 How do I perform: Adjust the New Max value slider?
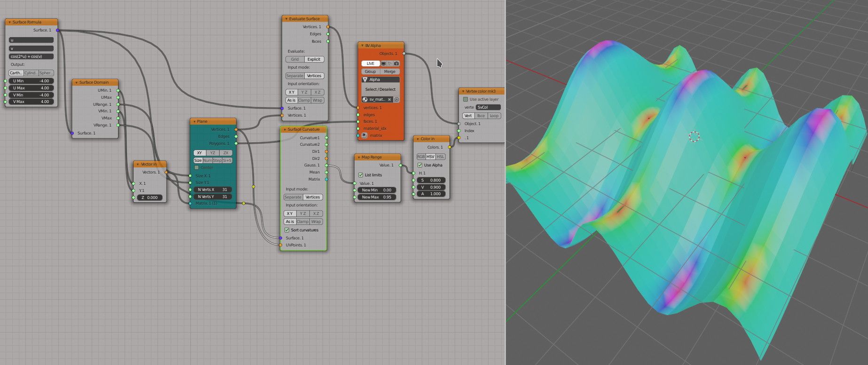[x=377, y=197]
